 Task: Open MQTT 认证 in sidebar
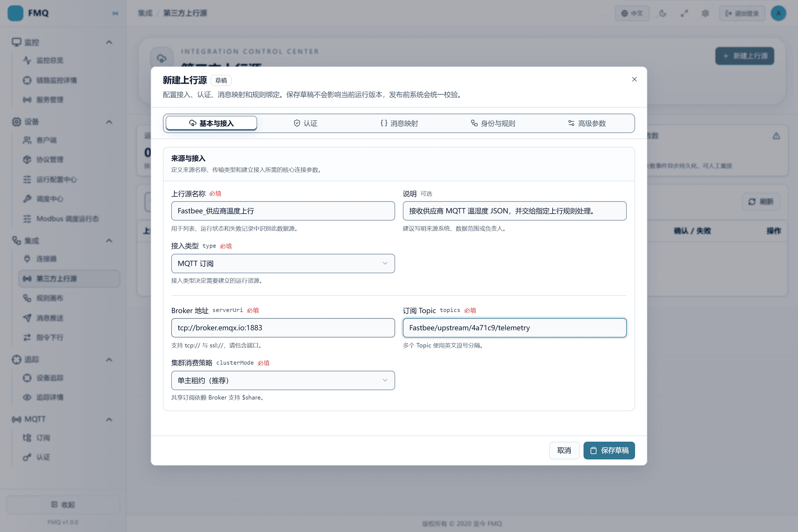69,457
